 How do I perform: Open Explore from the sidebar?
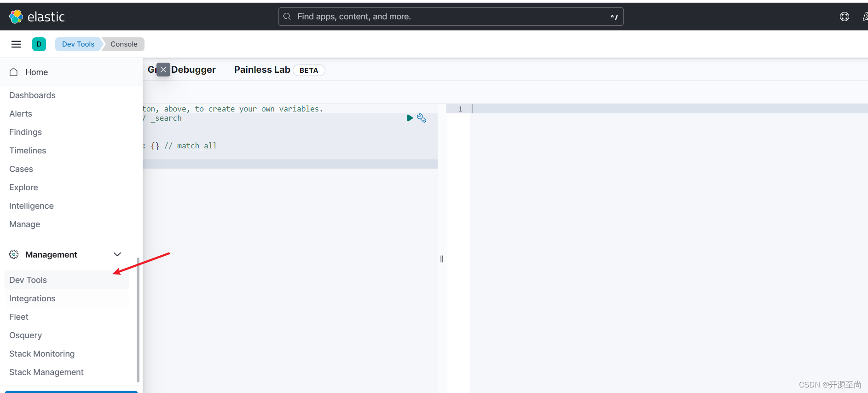pos(23,188)
